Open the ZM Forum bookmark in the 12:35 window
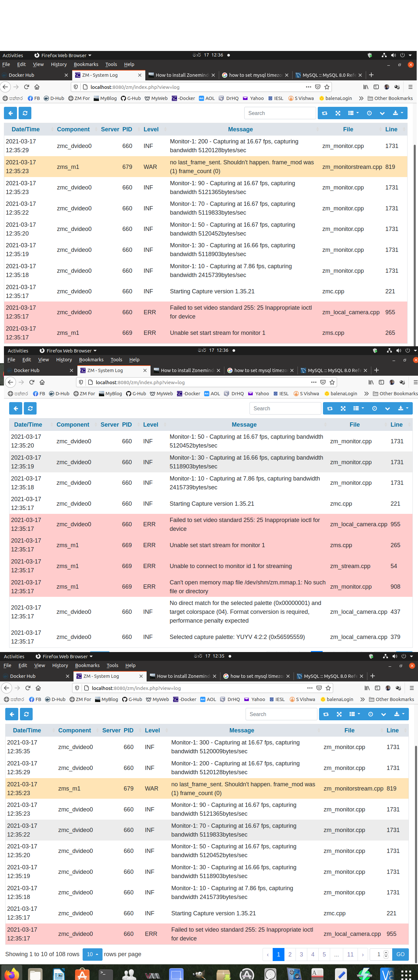Image resolution: width=418 pixels, height=980 pixels. [80, 699]
